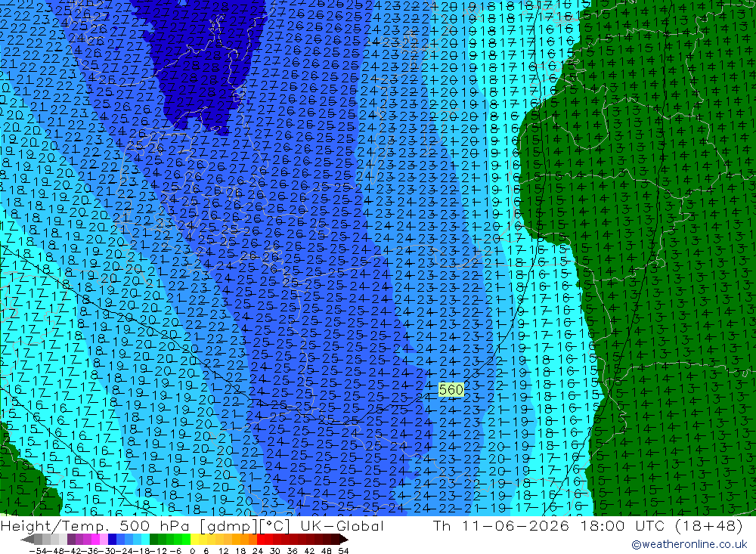Screen dimensions: 756x554
Task: Select the purple legend swatch near -42
Action: (71, 540)
